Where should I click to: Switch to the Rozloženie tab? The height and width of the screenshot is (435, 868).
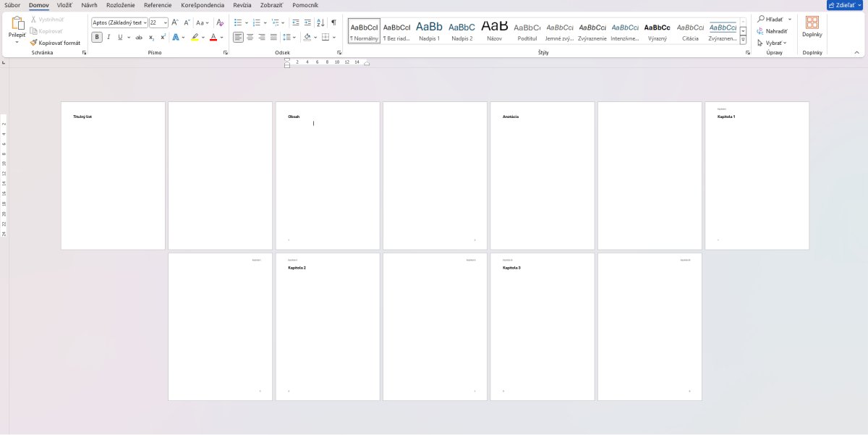pos(120,5)
